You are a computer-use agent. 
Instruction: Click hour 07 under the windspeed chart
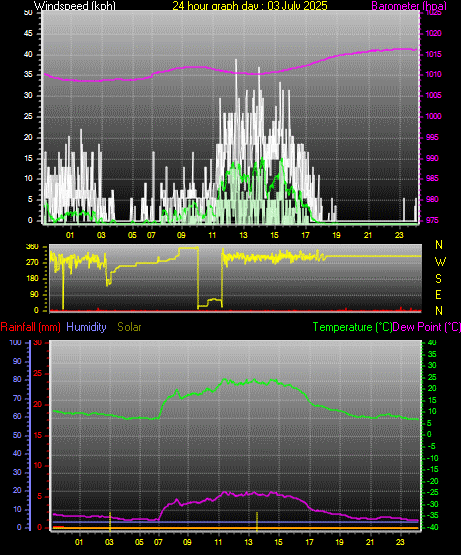tap(151, 235)
